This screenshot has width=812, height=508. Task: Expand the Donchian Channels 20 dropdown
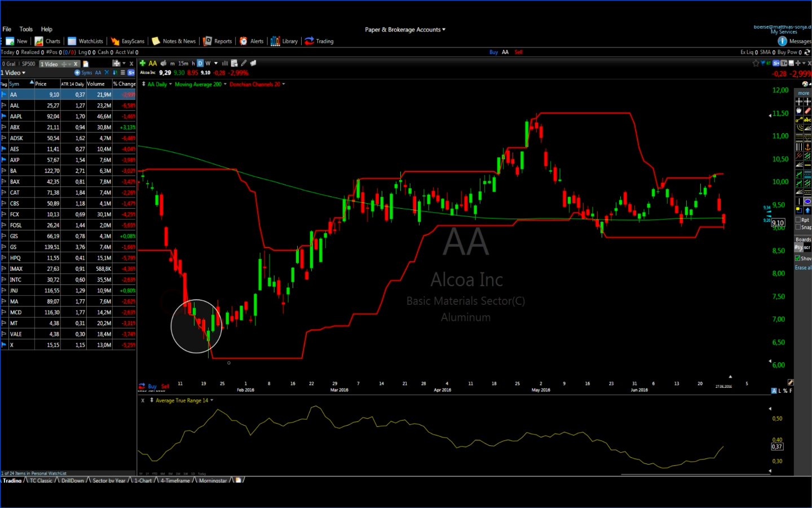(284, 84)
